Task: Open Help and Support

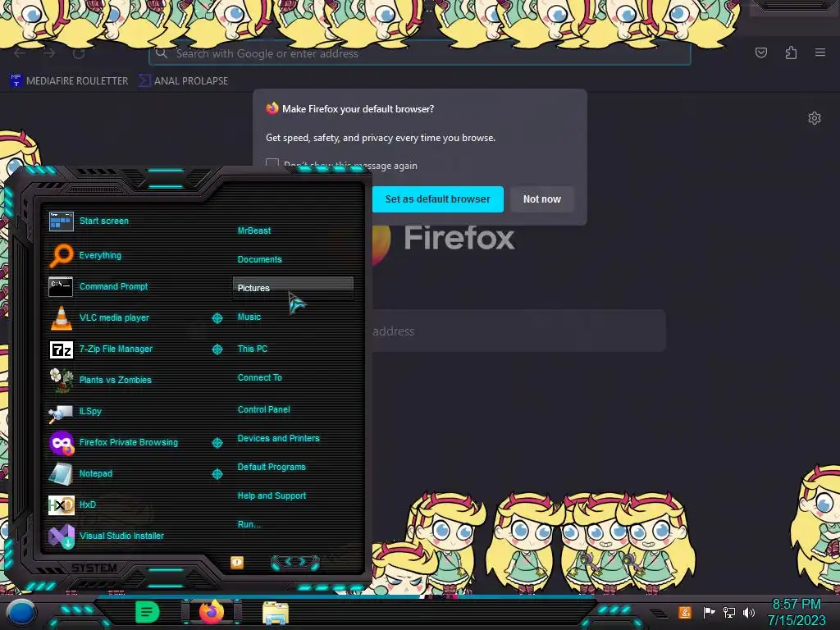Action: [272, 496]
